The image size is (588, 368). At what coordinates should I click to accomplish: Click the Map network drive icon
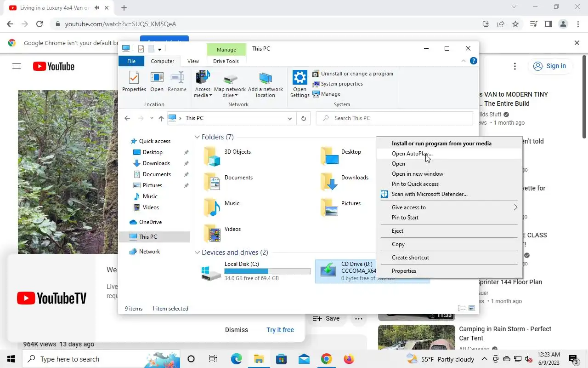point(230,85)
